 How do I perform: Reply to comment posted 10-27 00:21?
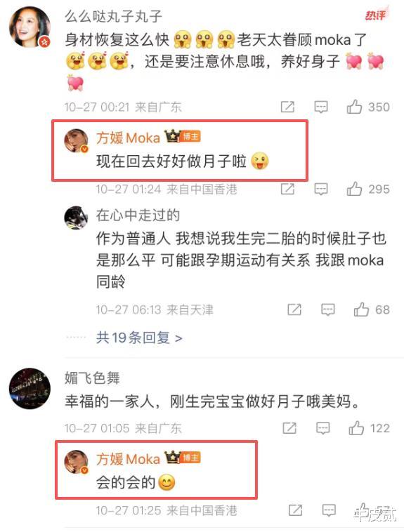pos(321,107)
